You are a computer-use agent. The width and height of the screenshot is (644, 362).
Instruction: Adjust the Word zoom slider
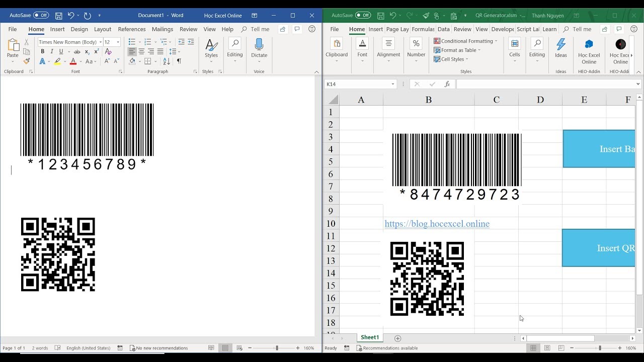tap(276, 348)
